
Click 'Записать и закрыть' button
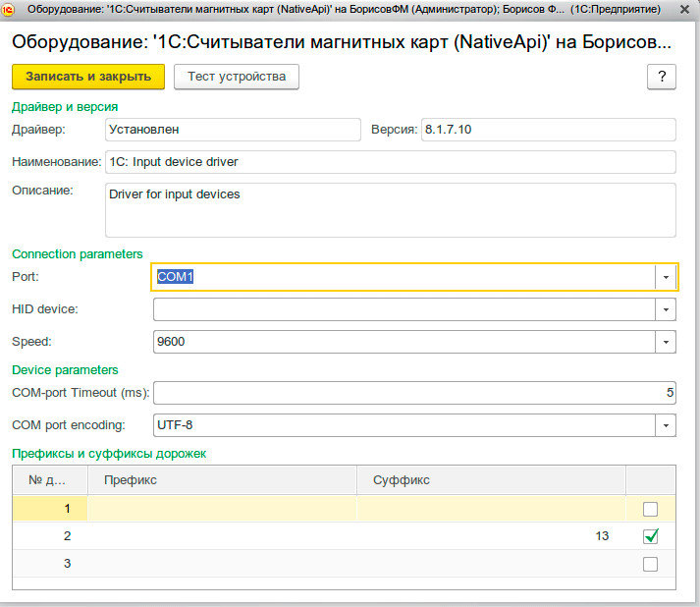click(88, 77)
